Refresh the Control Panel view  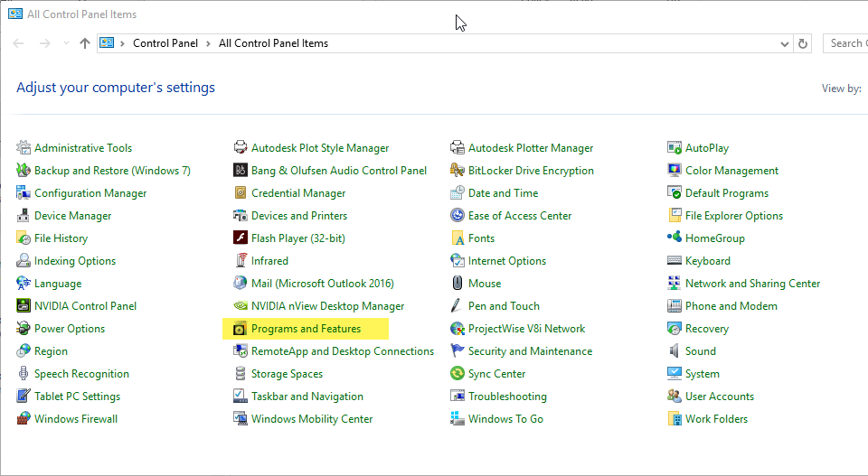pos(803,43)
